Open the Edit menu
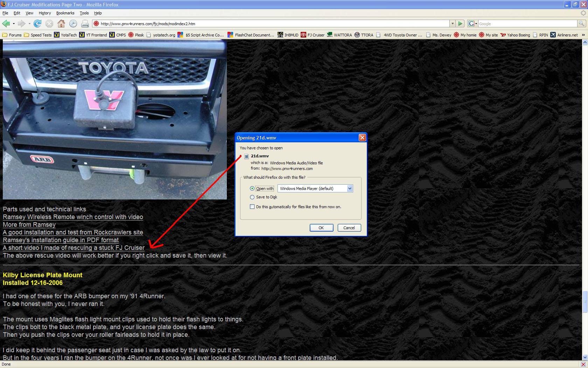 17,13
